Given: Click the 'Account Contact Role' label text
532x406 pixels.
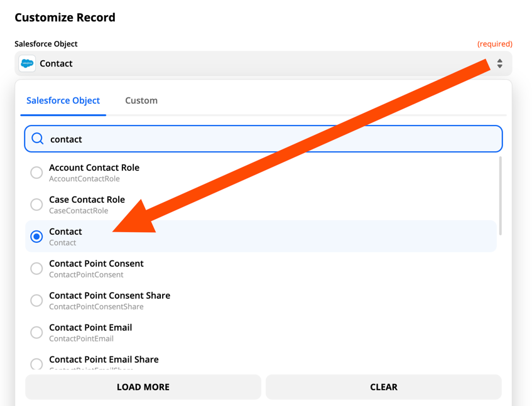Looking at the screenshot, I should pyautogui.click(x=94, y=168).
